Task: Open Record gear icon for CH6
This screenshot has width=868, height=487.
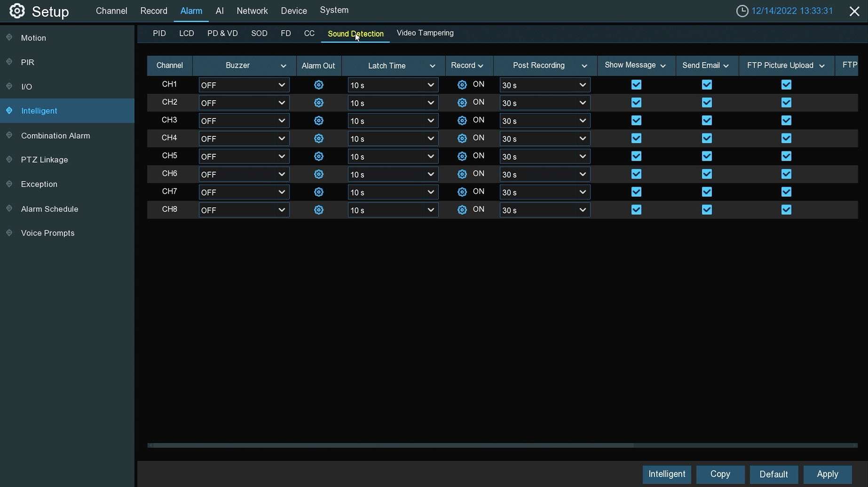Action: click(462, 174)
